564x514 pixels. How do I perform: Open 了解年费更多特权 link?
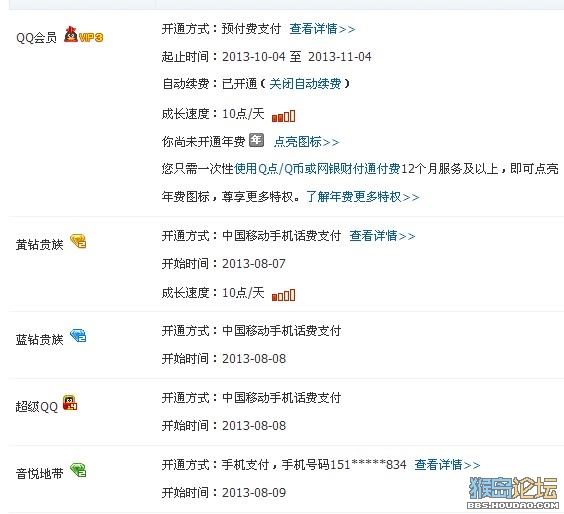tap(363, 196)
